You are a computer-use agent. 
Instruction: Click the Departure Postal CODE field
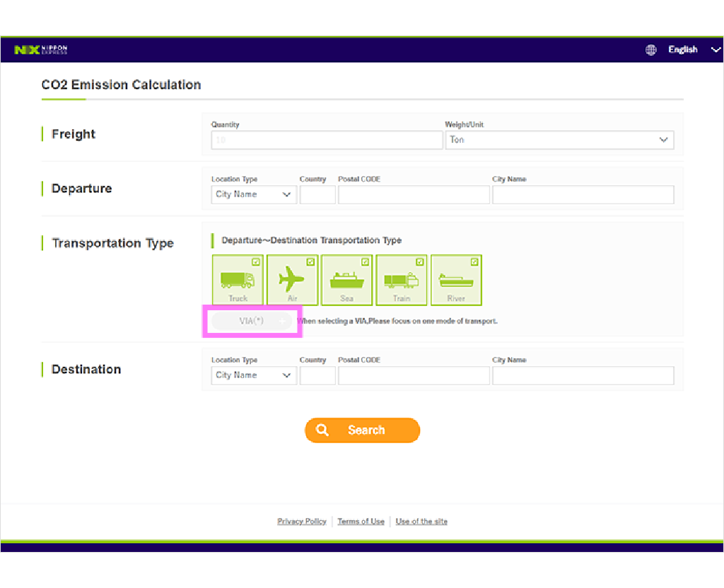click(x=414, y=194)
